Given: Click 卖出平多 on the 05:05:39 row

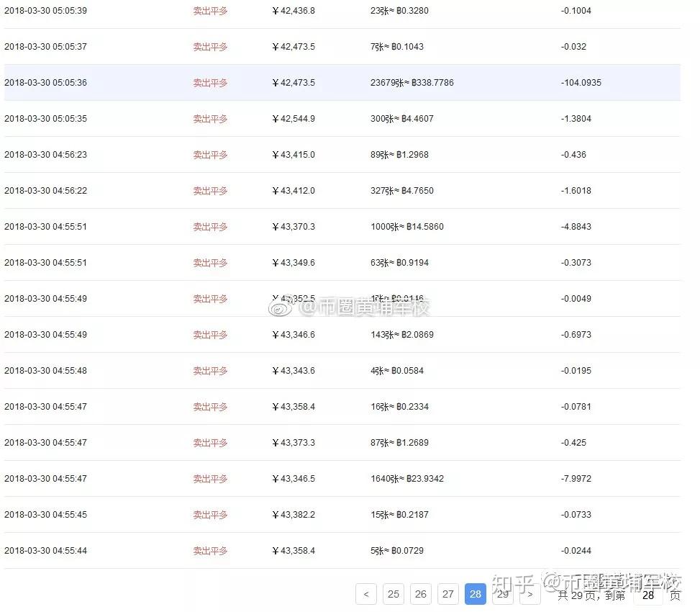Looking at the screenshot, I should tap(209, 11).
